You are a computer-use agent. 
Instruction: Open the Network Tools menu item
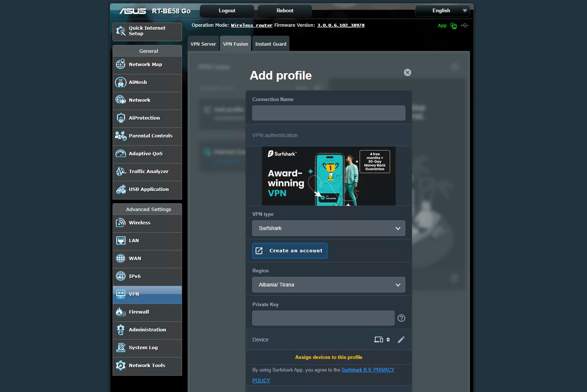coord(147,366)
